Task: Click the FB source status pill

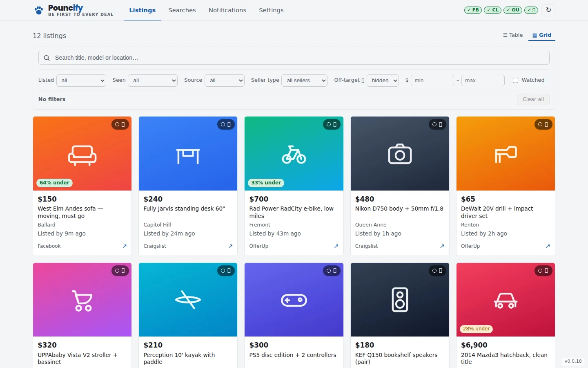Action: tap(473, 10)
